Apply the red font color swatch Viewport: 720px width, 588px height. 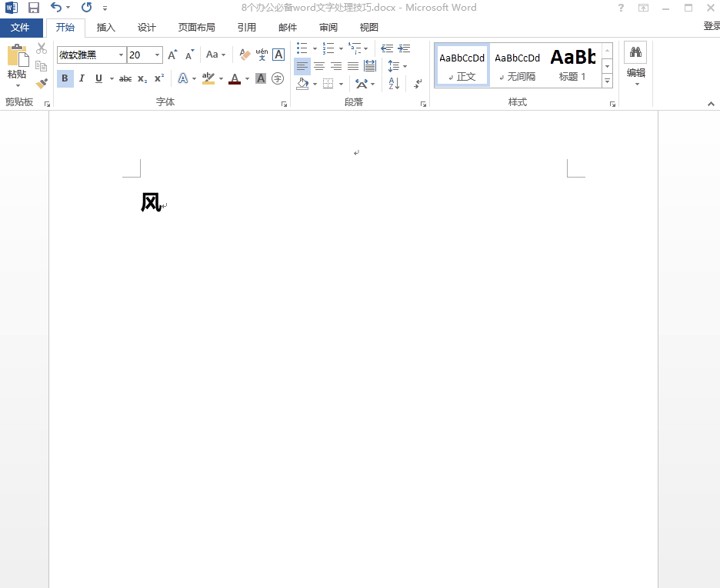pos(235,78)
